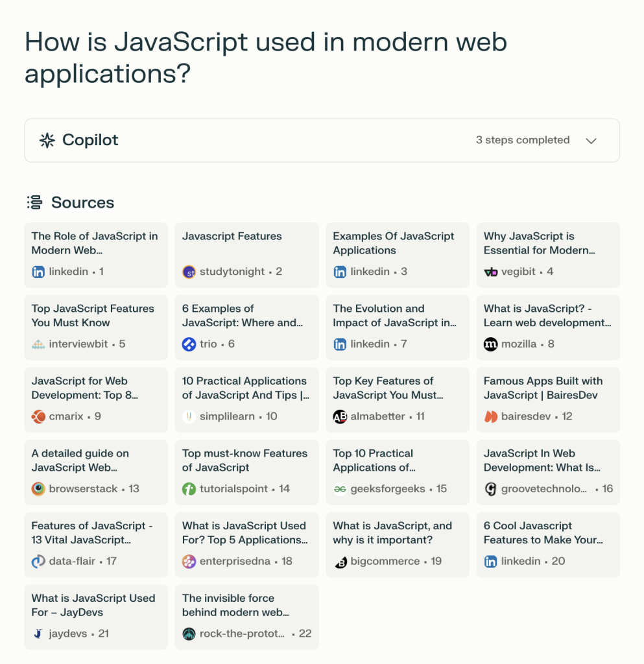Click the studytonight favicon on source 2
The height and width of the screenshot is (664, 644).
[189, 272]
